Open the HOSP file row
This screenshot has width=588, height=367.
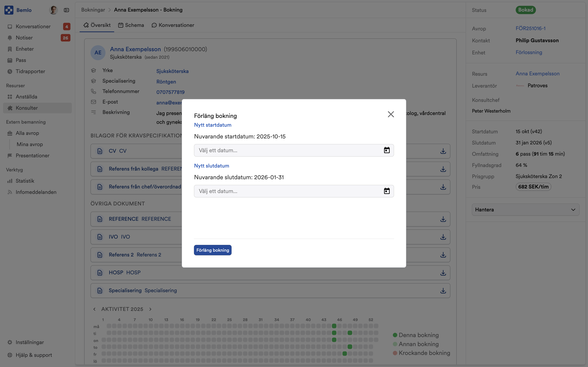coord(270,273)
